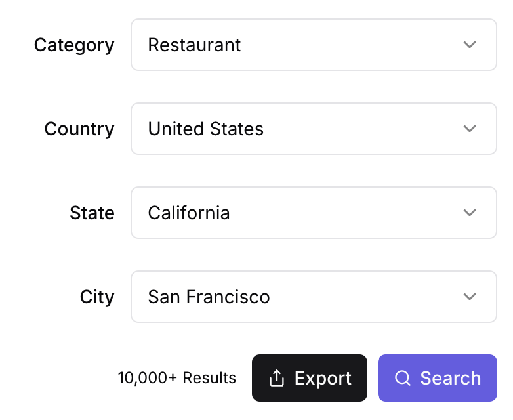Click the chevron arrow in the Category field
Screen dimensions: 513x420
click(469, 45)
